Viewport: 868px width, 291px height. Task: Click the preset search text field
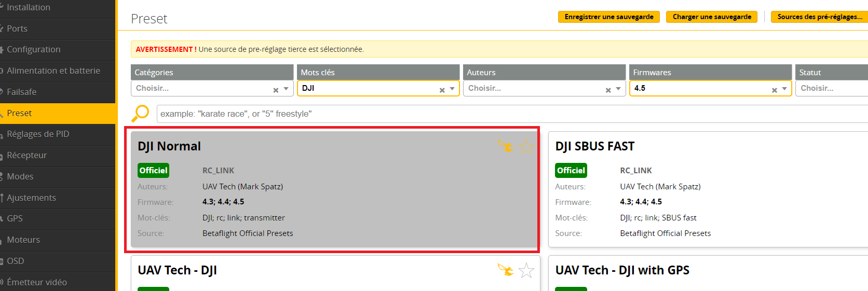coord(509,114)
